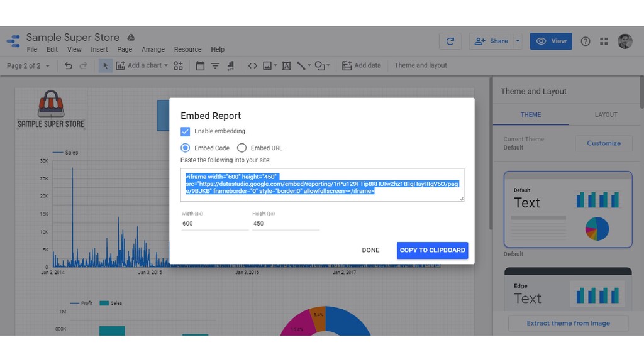
Task: Open the Page menu
Action: (125, 50)
